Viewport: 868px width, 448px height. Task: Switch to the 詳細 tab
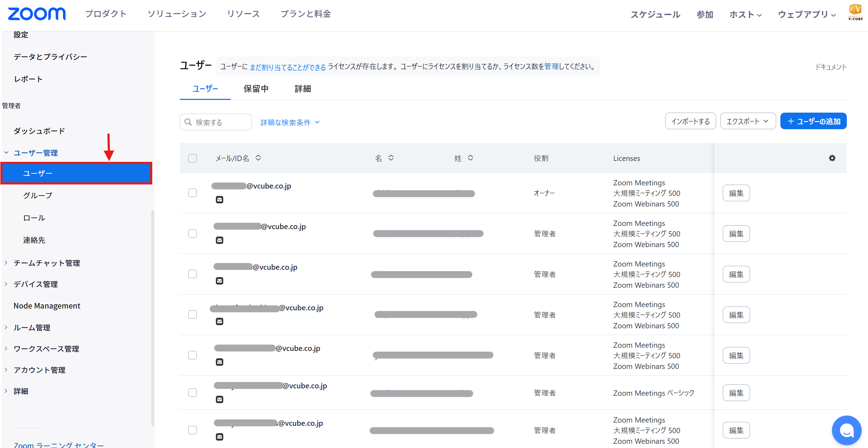pos(303,89)
